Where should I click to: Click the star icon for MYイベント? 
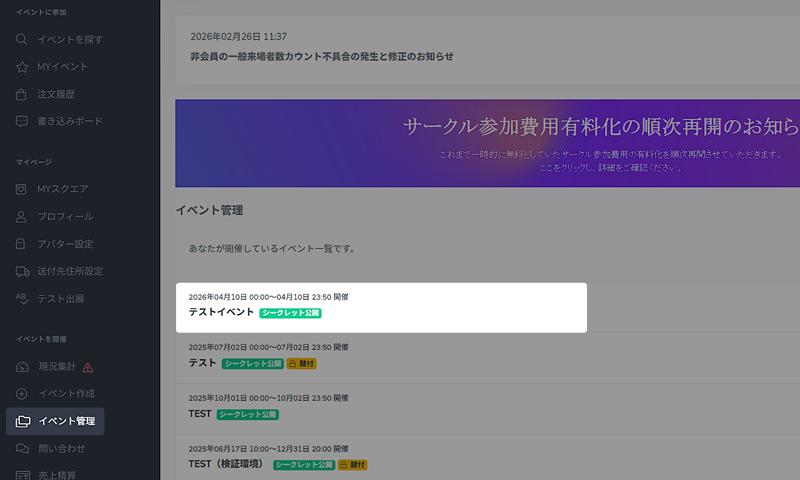(22, 67)
